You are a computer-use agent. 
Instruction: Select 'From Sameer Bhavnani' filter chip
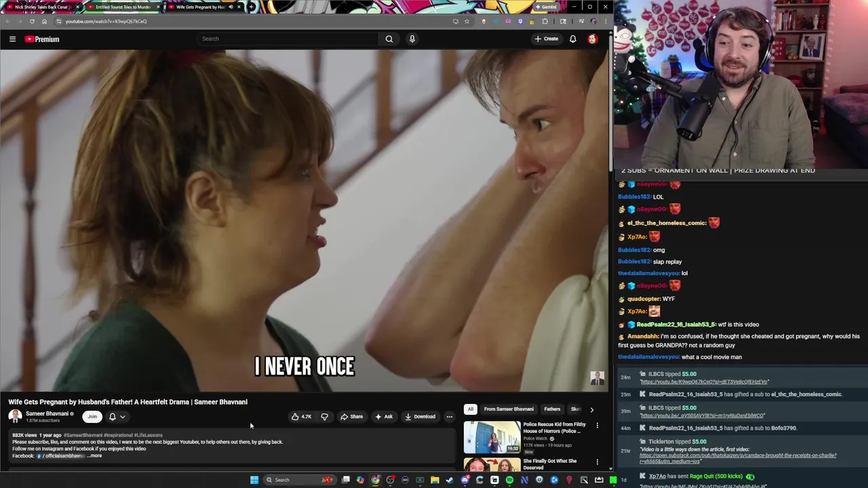tap(509, 409)
